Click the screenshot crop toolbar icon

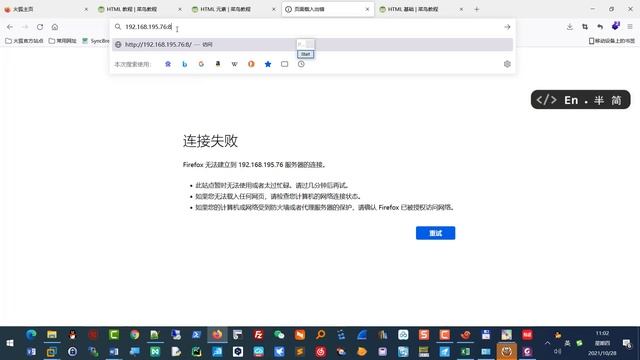point(585,27)
